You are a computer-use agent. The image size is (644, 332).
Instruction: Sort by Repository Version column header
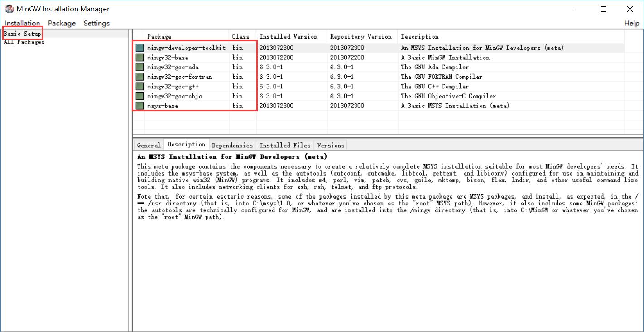(362, 36)
